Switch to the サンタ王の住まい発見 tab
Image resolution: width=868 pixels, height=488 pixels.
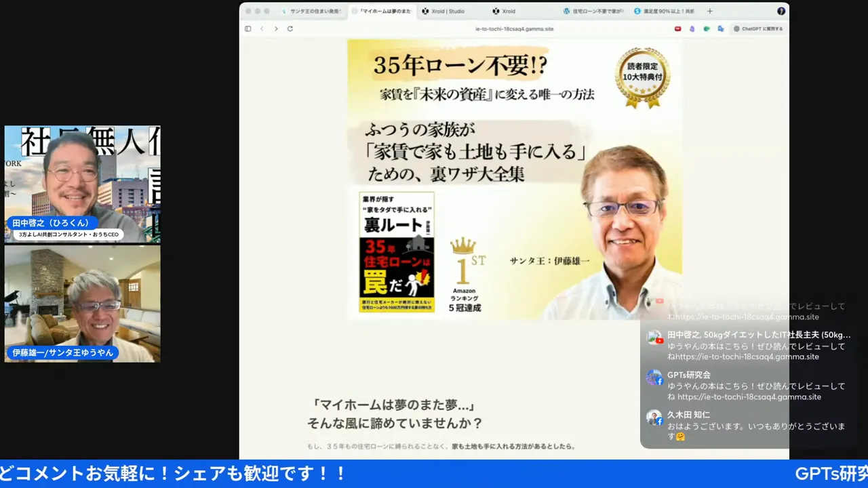pyautogui.click(x=312, y=11)
